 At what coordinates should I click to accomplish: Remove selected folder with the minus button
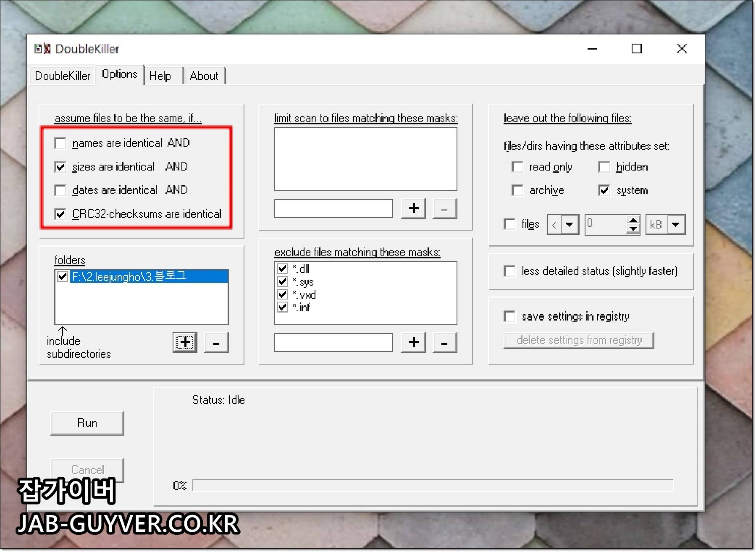point(216,342)
